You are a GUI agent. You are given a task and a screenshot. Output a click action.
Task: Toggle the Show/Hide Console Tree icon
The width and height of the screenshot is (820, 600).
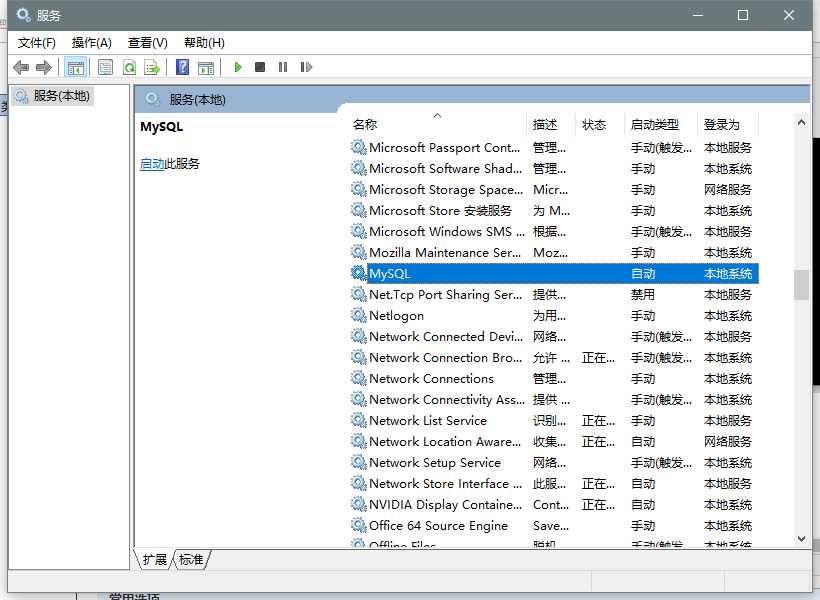(x=75, y=67)
